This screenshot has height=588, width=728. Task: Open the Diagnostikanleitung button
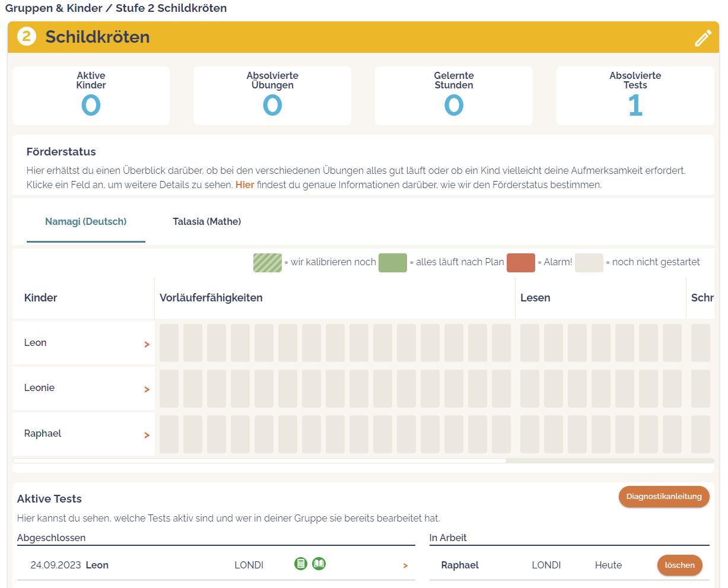click(663, 497)
